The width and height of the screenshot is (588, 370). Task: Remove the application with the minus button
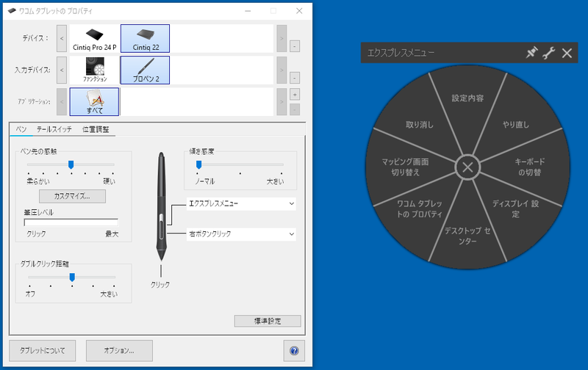[x=295, y=109]
